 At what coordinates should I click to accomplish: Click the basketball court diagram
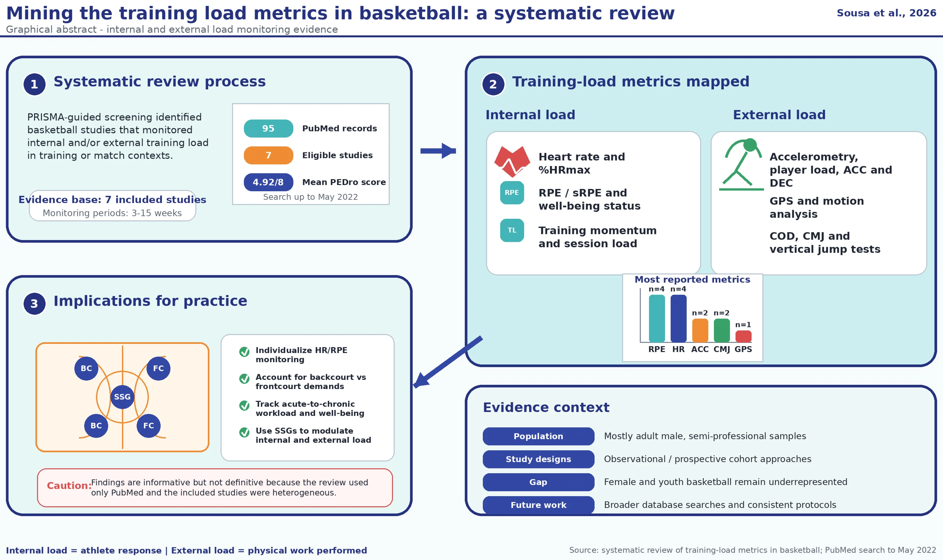tap(122, 397)
